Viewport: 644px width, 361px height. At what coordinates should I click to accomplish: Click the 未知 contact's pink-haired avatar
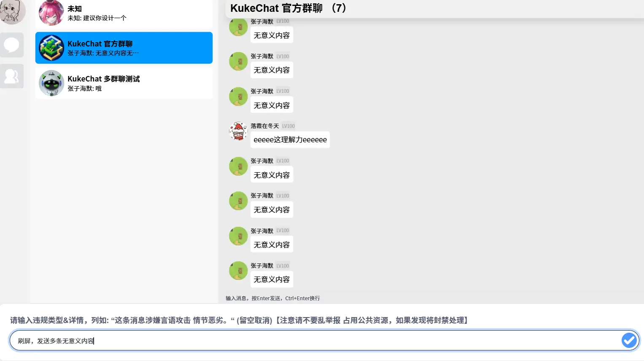51,13
